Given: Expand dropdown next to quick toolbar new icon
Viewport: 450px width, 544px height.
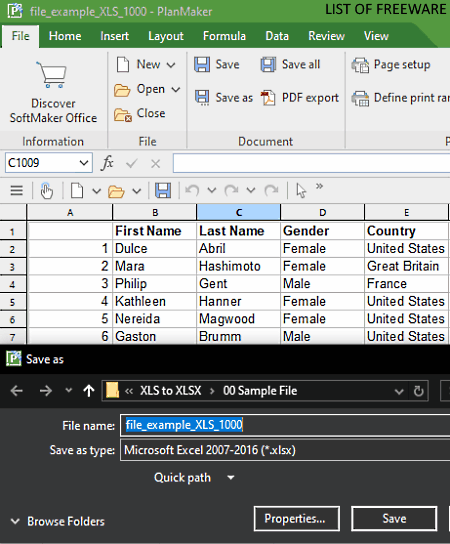Looking at the screenshot, I should [96, 191].
